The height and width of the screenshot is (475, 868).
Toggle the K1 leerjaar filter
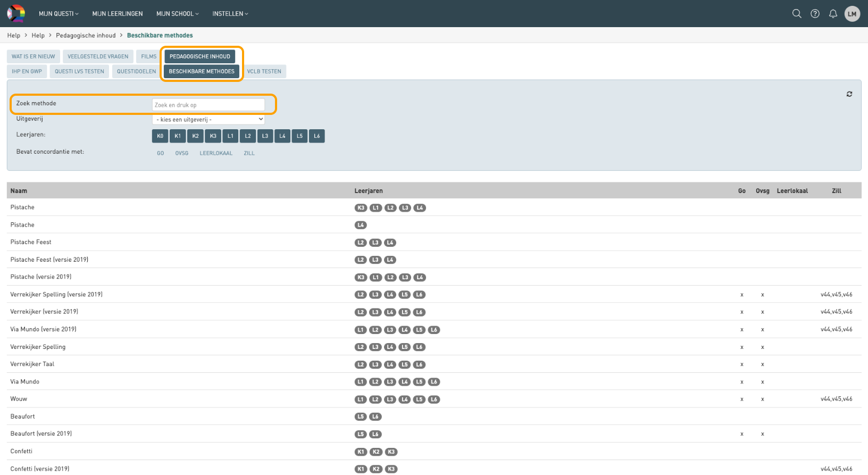tap(178, 136)
